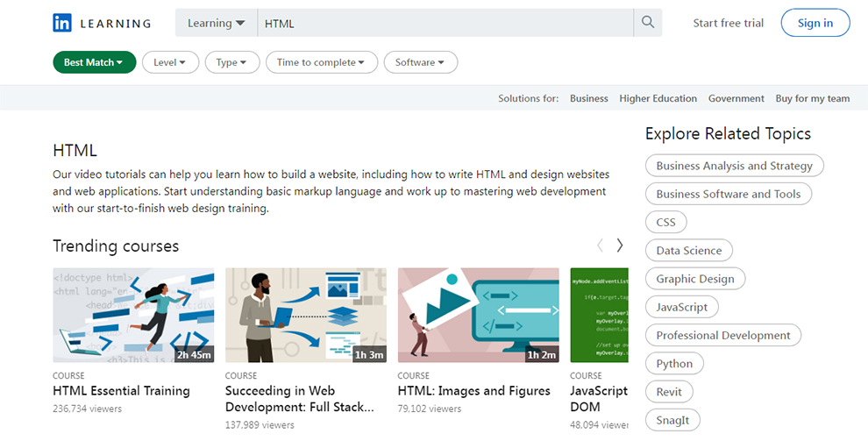Open the Best Match sort dropdown
868x441 pixels.
95,62
